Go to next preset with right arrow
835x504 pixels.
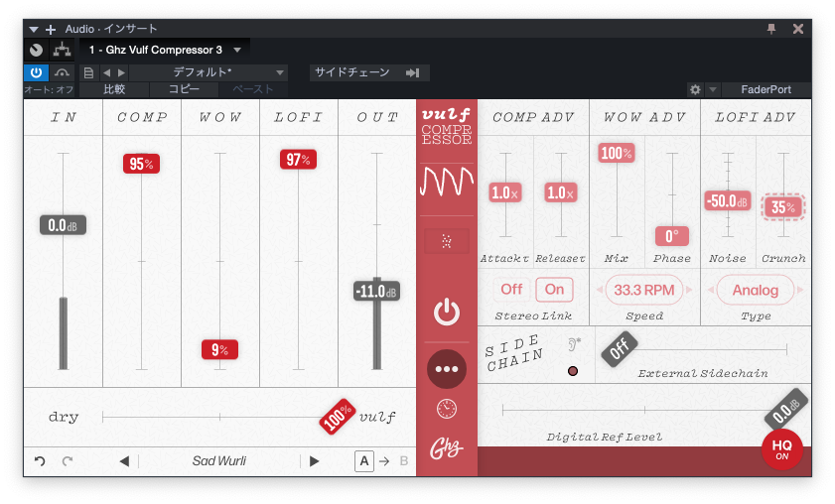point(121,72)
